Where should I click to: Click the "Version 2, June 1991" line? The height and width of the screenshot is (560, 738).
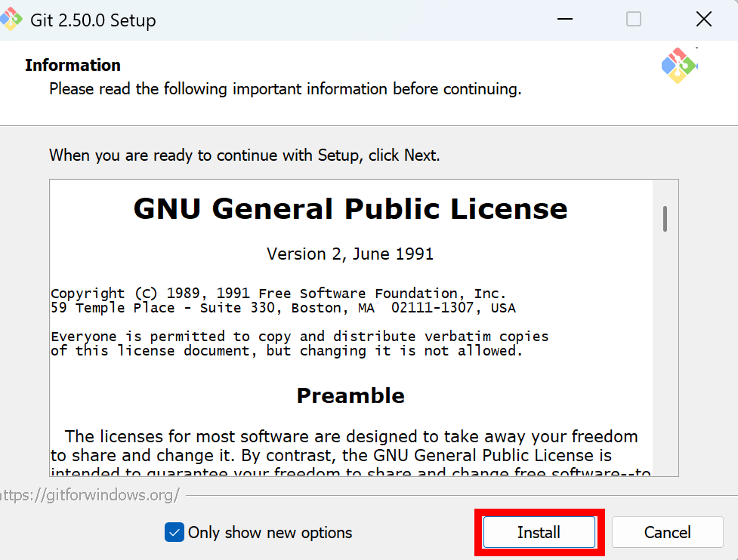[x=350, y=254]
